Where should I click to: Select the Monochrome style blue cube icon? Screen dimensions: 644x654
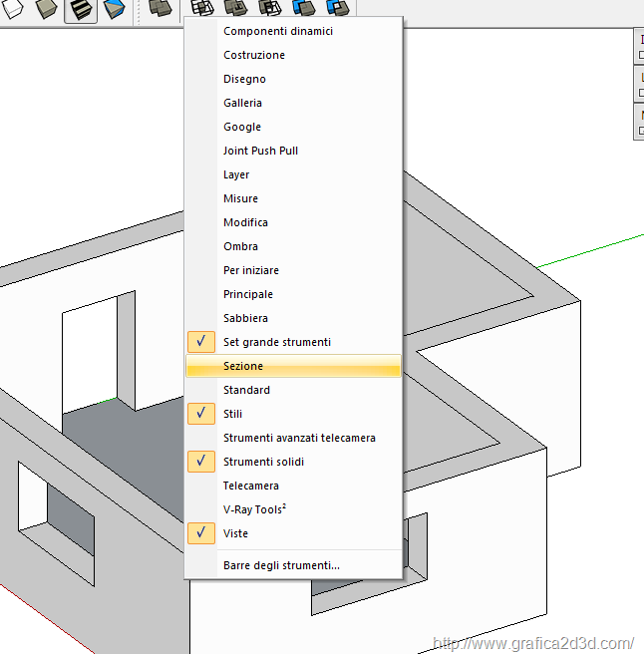click(114, 10)
